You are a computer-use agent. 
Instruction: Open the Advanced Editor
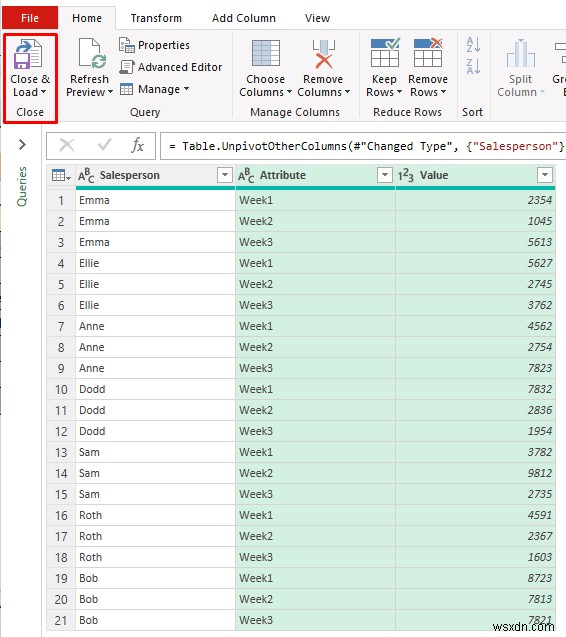tap(171, 67)
